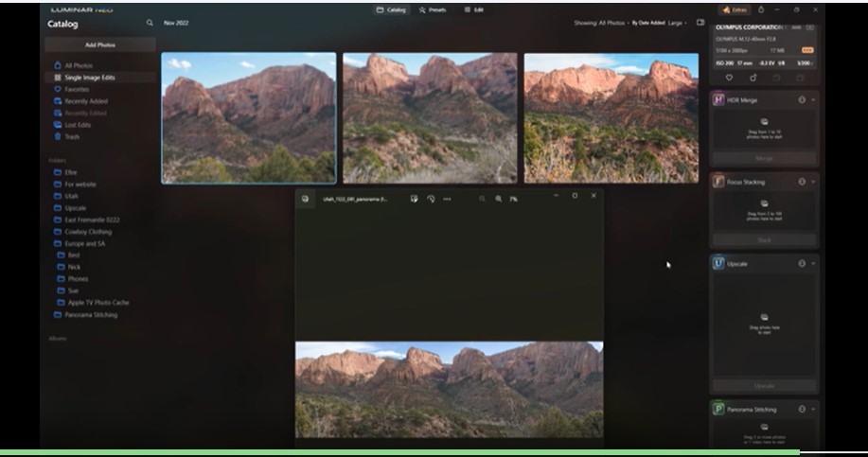Screen dimensions: 868x457
Task: Click the Panorama Stitching extension icon
Action: [718, 410]
